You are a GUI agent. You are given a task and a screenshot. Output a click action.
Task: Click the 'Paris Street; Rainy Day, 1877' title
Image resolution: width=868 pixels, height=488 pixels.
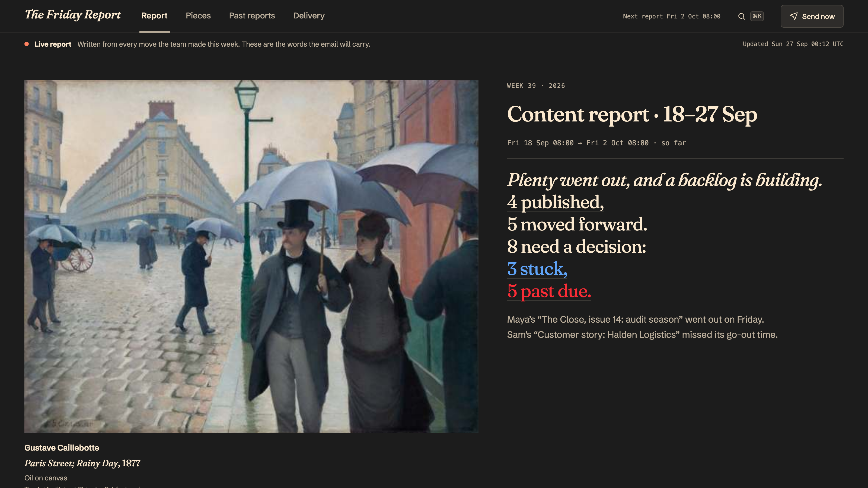tap(82, 463)
